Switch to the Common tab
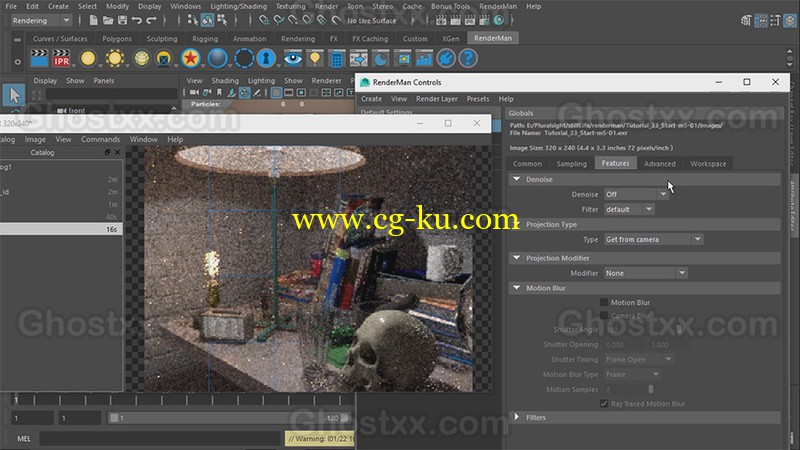Image resolution: width=800 pixels, height=450 pixels. click(527, 164)
